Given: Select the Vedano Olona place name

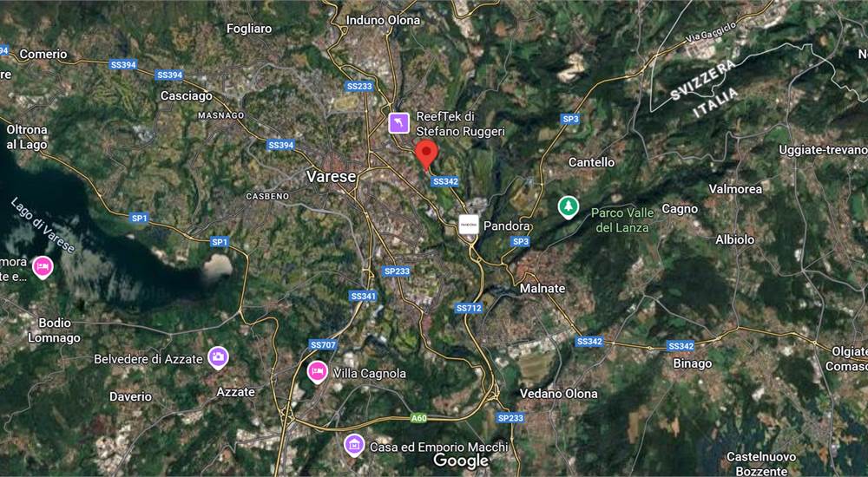Looking at the screenshot, I should coord(558,394).
